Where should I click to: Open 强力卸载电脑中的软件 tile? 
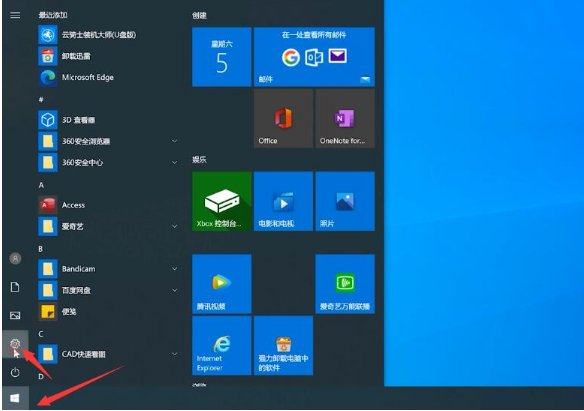(x=283, y=345)
